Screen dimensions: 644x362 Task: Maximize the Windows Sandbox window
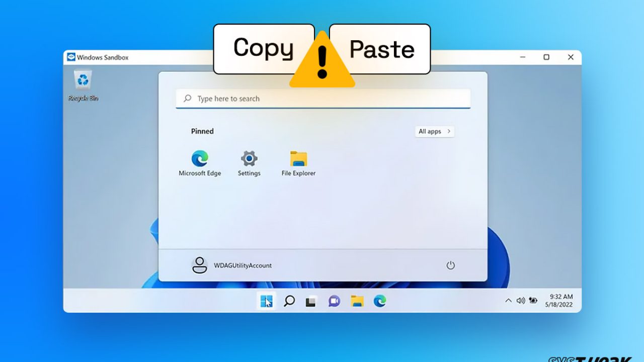click(x=546, y=57)
